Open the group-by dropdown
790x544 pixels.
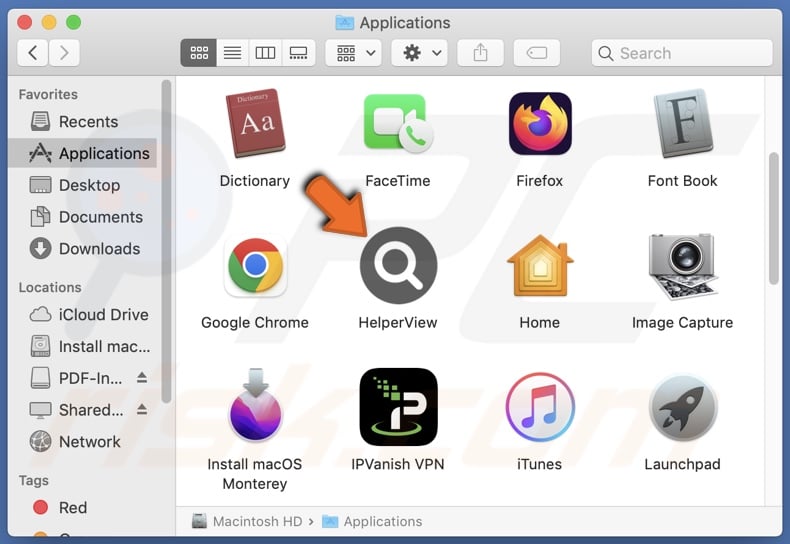coord(354,53)
